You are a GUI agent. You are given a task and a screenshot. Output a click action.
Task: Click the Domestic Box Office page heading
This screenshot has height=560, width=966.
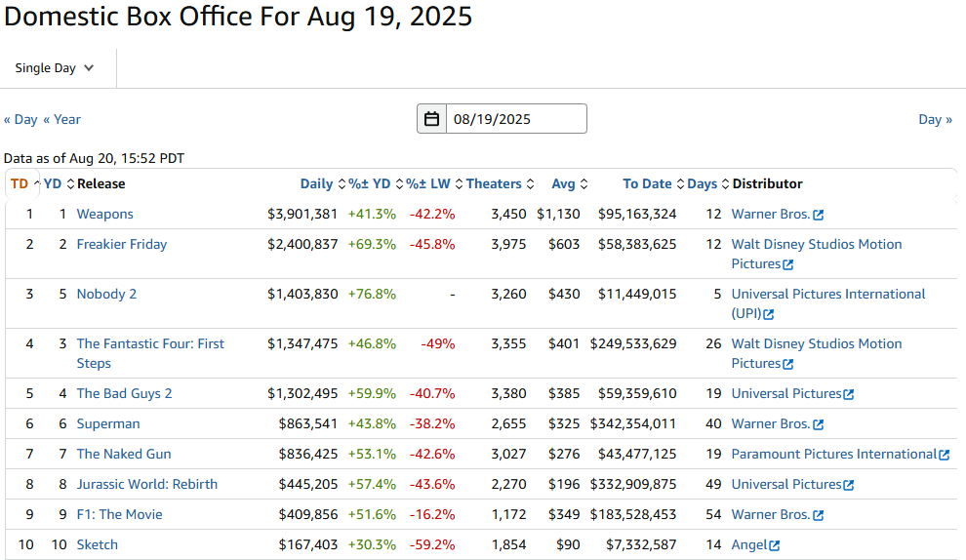tap(238, 16)
